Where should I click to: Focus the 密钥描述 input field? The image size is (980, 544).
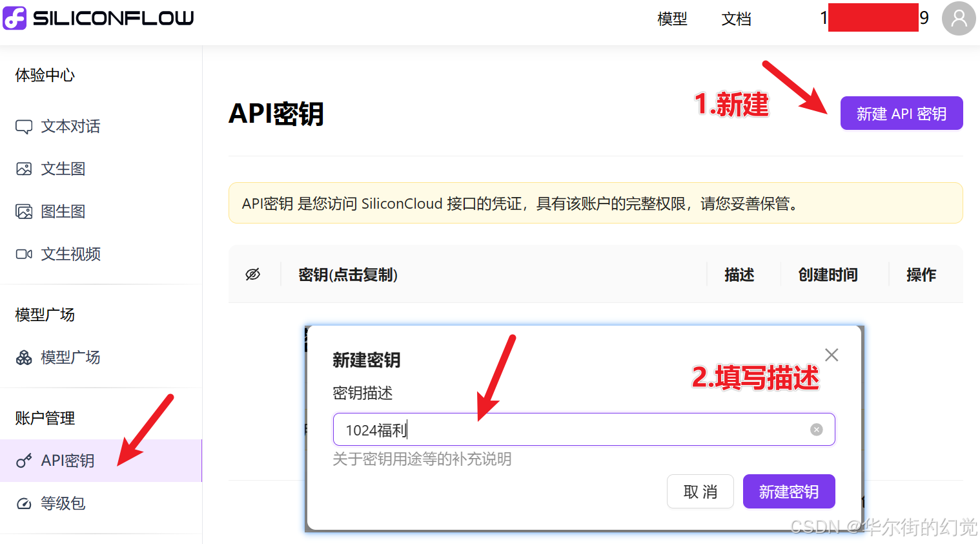[x=584, y=430]
